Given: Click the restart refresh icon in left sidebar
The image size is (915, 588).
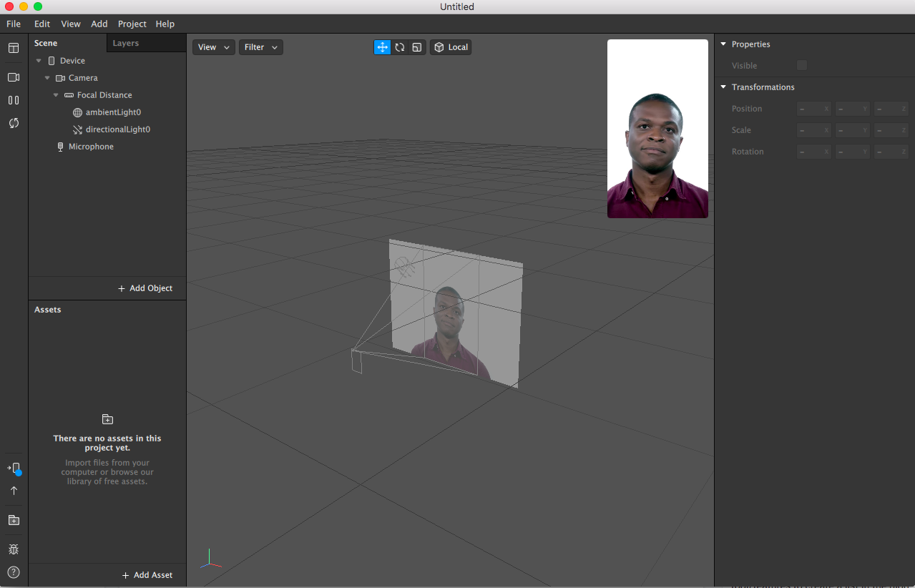Looking at the screenshot, I should click(14, 123).
